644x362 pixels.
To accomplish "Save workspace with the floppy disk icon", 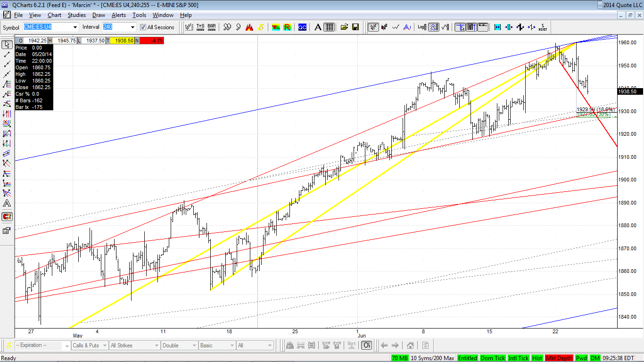I will click(355, 27).
